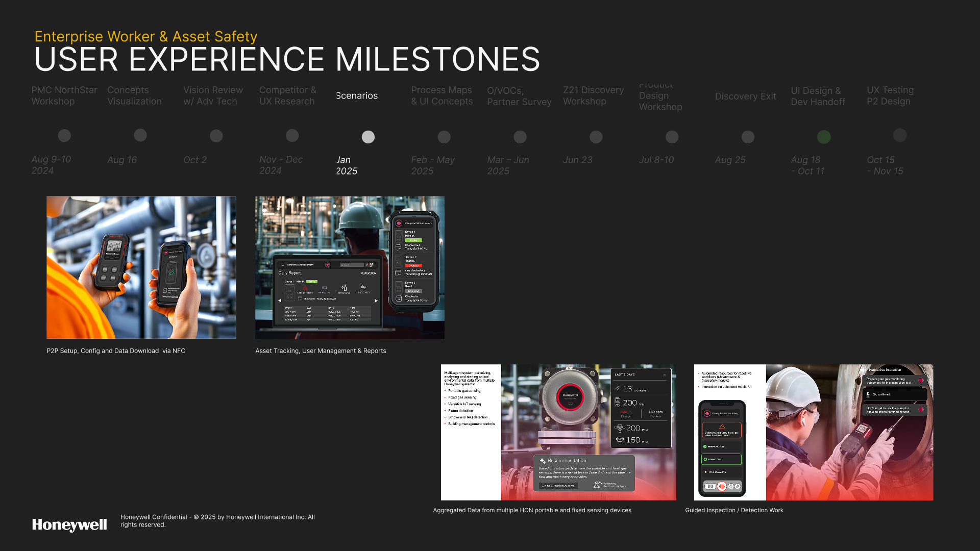This screenshot has height=551, width=980.
Task: Click the keyboard icon in phone mockup bar
Action: [710, 486]
